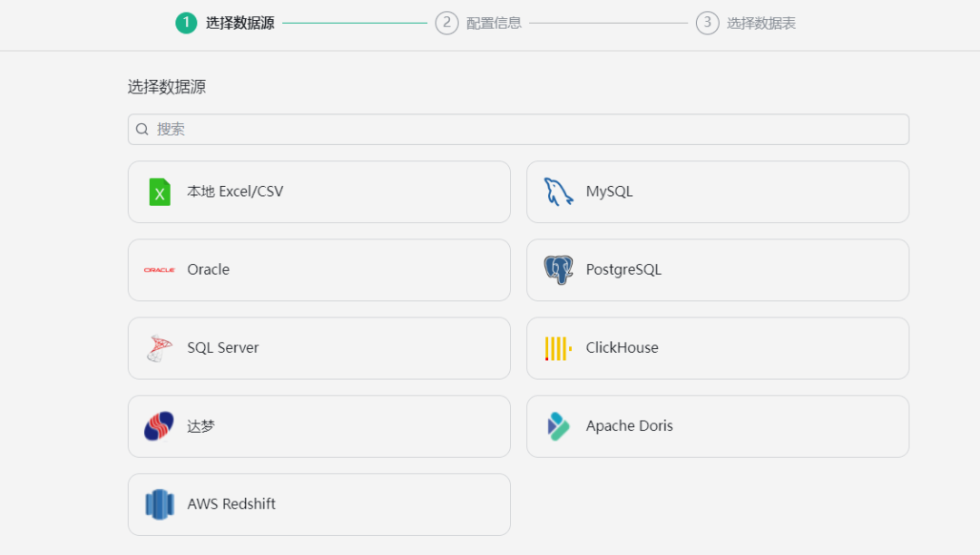The height and width of the screenshot is (555, 980).
Task: Go to the 选择数据表 step
Action: [x=760, y=23]
